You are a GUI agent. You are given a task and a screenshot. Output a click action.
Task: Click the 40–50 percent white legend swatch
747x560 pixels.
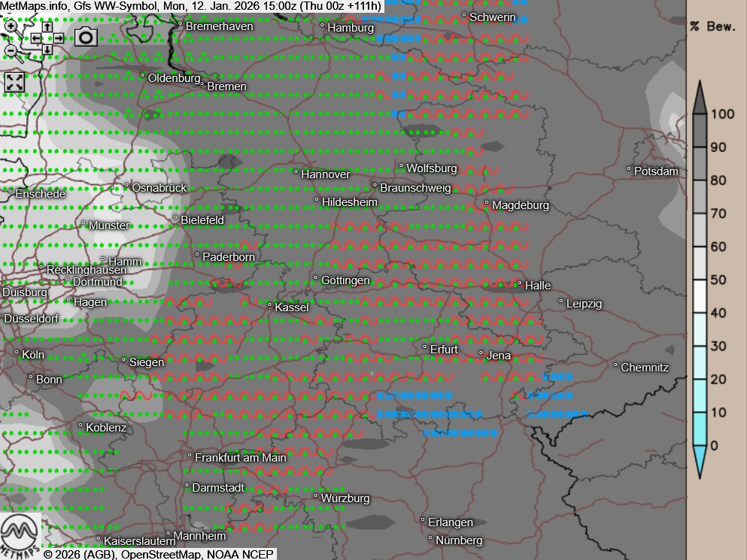[700, 296]
